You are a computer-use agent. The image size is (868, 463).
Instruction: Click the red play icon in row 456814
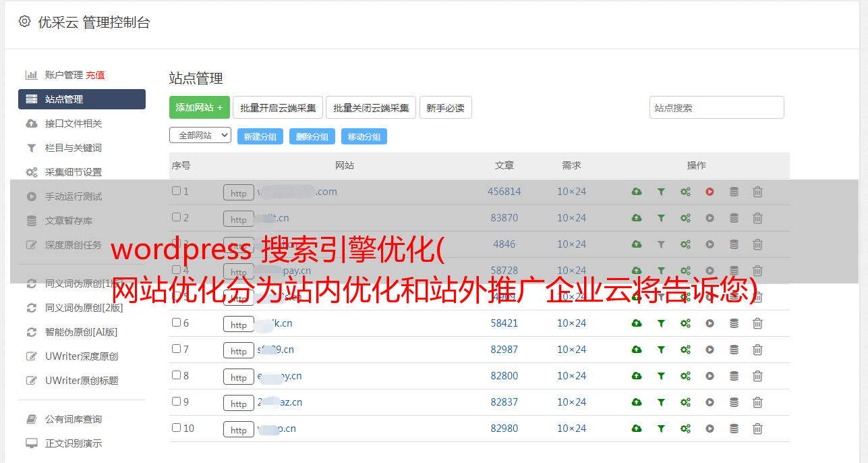[710, 192]
